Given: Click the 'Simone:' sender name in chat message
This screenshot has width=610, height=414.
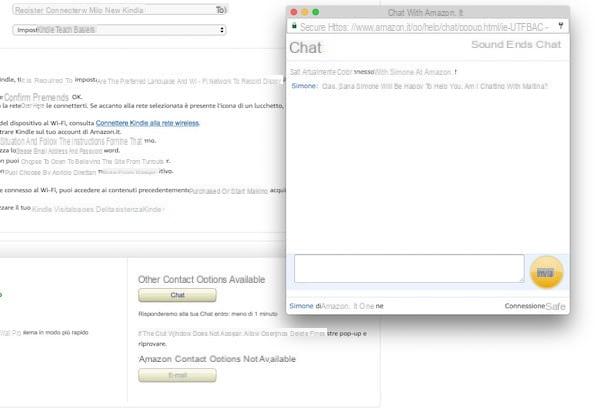Looking at the screenshot, I should 305,86.
